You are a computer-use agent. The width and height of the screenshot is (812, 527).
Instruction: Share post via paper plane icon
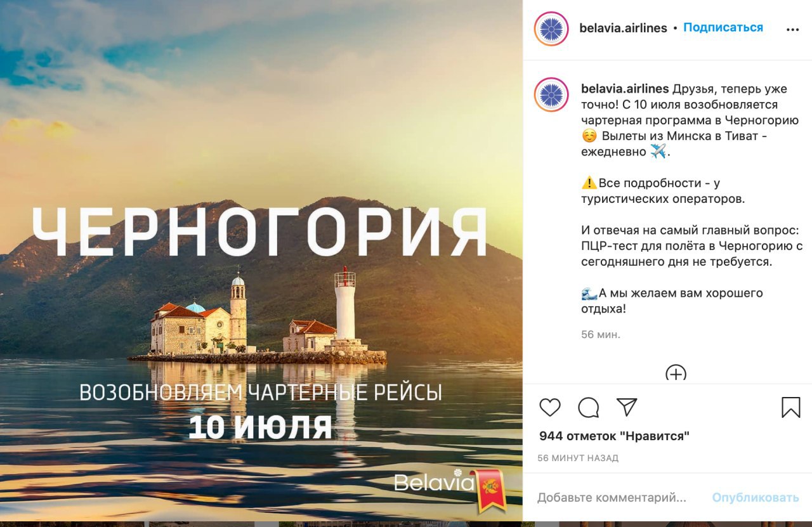[x=627, y=407]
